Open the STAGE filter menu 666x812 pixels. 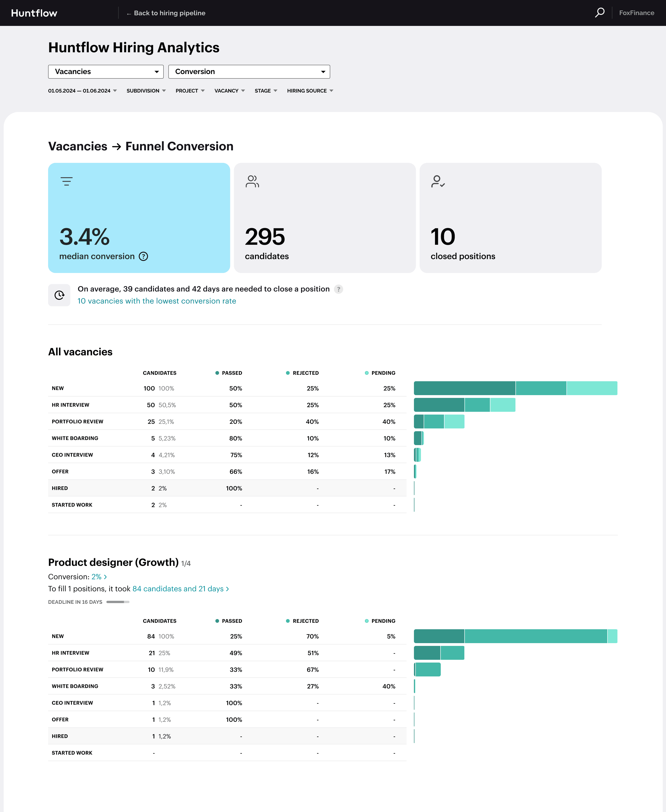tap(266, 91)
